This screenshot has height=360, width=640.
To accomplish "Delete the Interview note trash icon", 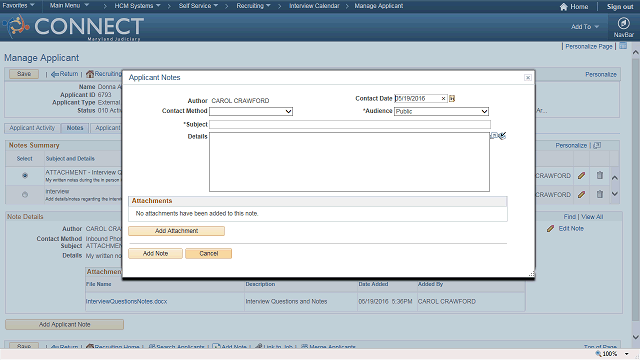I will (x=600, y=194).
